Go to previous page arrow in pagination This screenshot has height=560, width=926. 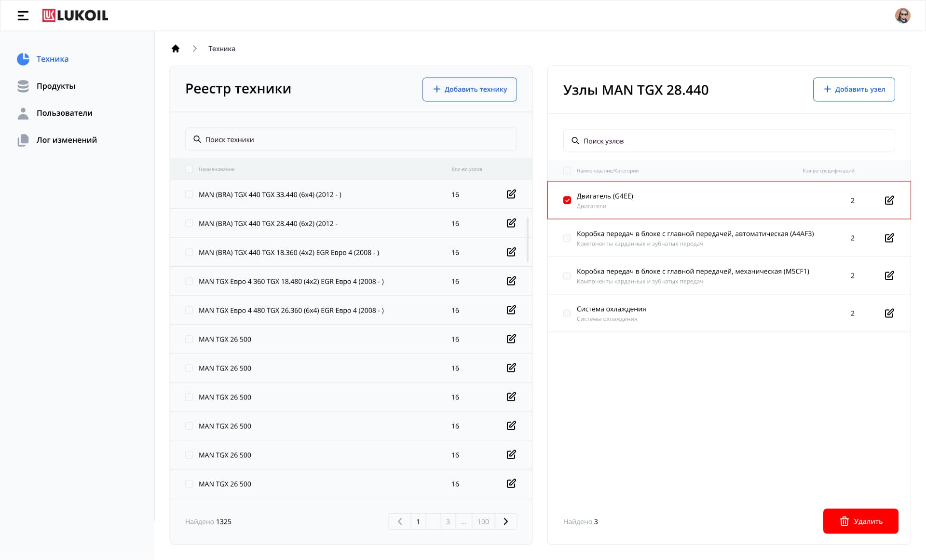pyautogui.click(x=400, y=521)
